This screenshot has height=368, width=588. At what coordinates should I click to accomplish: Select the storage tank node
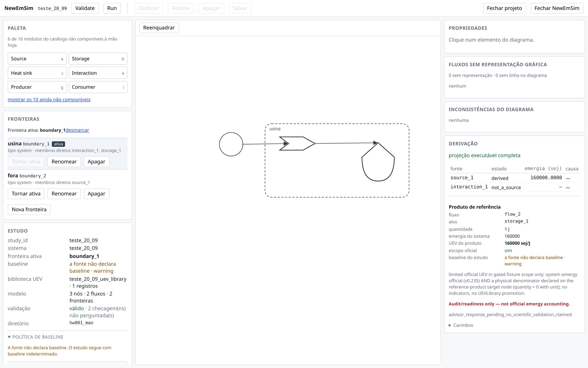coord(378,162)
